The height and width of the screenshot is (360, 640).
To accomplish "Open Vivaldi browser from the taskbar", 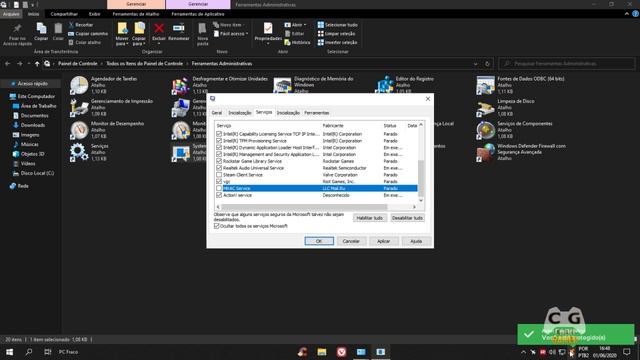I will coord(341,352).
